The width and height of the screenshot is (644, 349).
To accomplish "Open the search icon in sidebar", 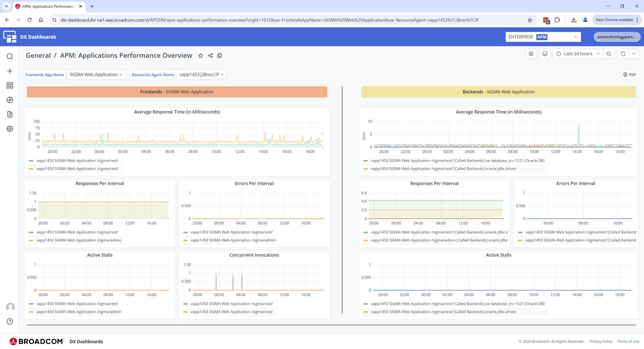I will pos(10,57).
